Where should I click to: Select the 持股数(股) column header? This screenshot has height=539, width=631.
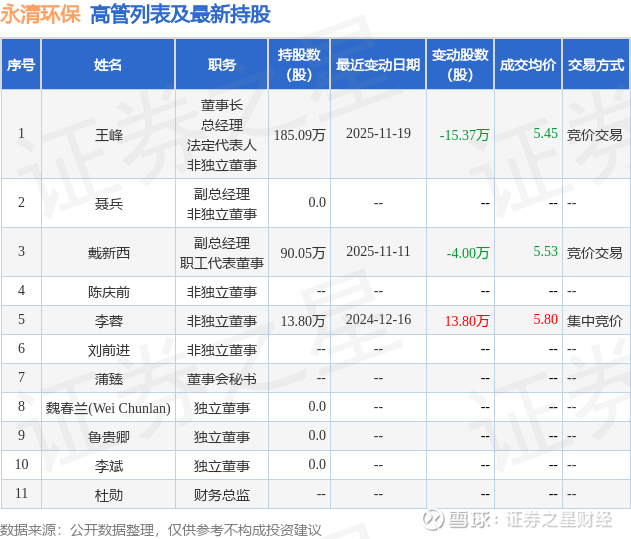(x=299, y=64)
